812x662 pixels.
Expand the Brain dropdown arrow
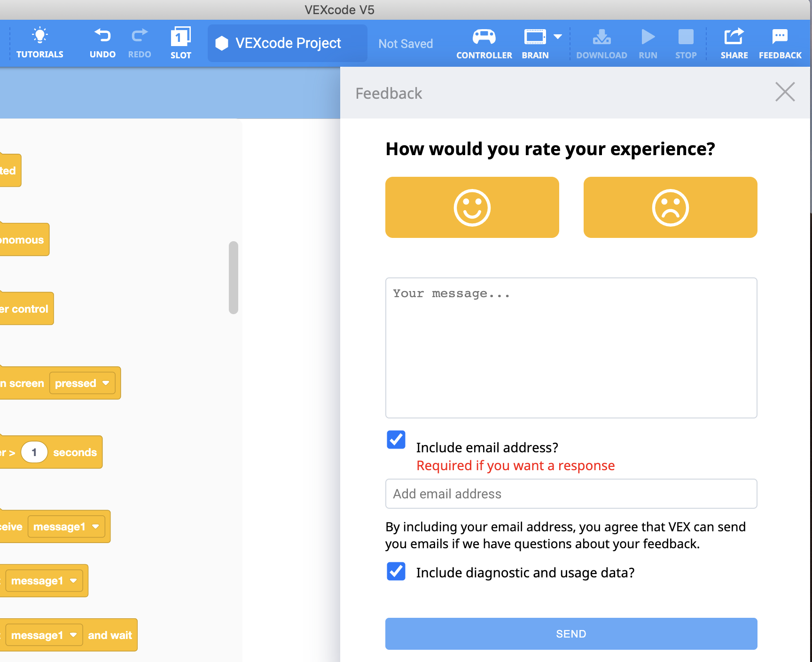pyautogui.click(x=558, y=37)
